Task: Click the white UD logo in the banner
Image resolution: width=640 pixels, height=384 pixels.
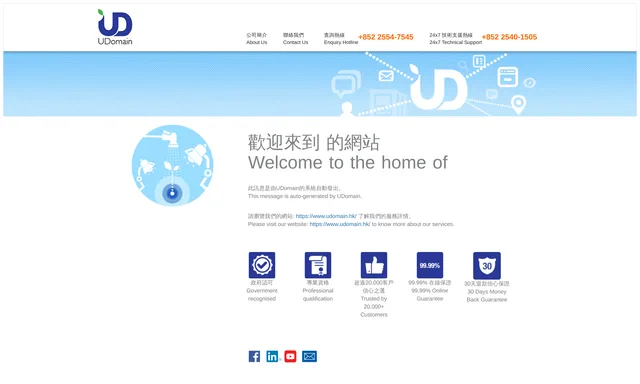Action: coord(438,87)
